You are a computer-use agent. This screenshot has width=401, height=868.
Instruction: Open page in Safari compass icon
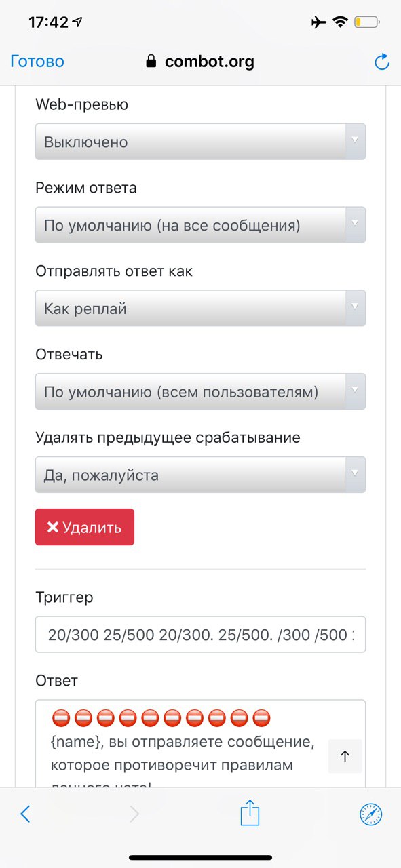(371, 814)
